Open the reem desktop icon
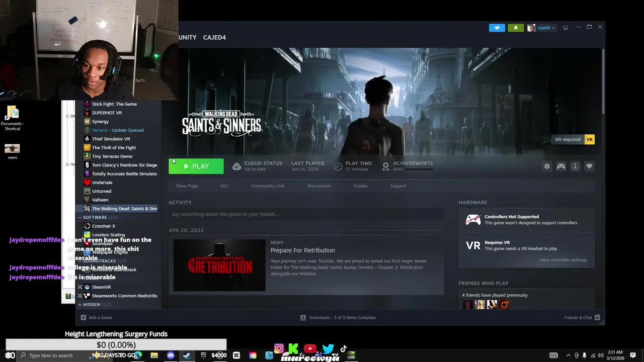This screenshot has width=644, height=362. 12,152
